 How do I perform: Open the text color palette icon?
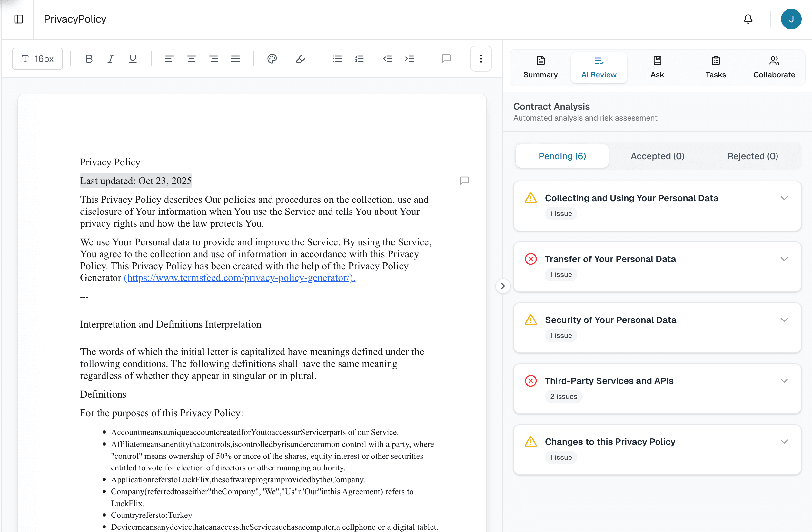tap(272, 59)
